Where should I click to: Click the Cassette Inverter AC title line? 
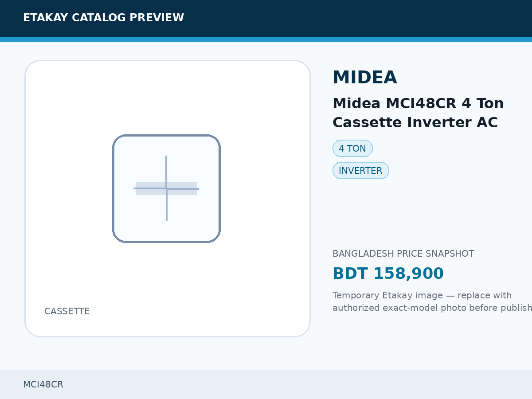click(x=415, y=122)
